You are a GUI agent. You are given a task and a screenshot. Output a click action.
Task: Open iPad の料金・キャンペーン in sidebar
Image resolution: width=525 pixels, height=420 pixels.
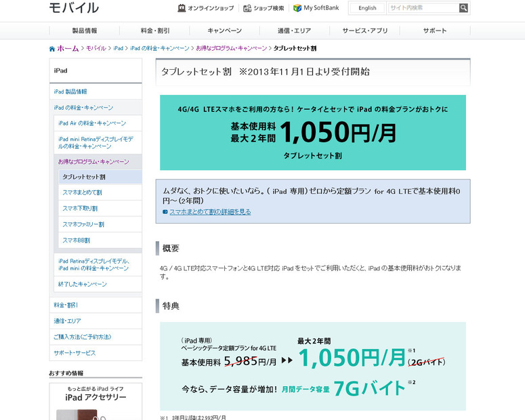tap(96, 108)
